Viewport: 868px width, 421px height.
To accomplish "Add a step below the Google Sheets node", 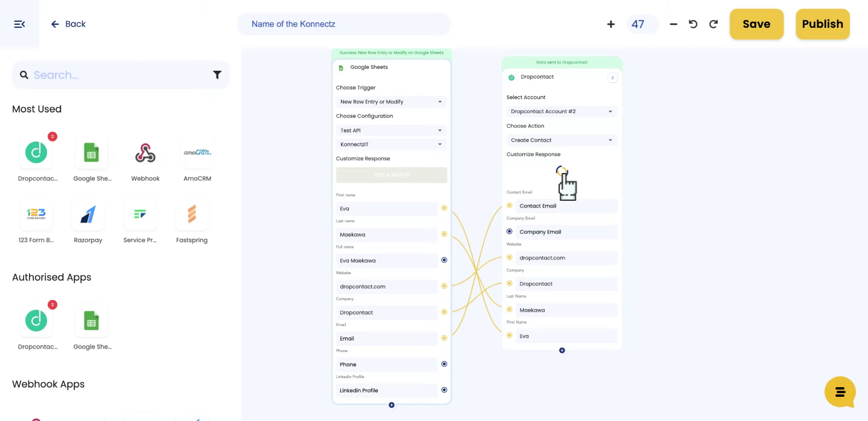I will (x=392, y=405).
